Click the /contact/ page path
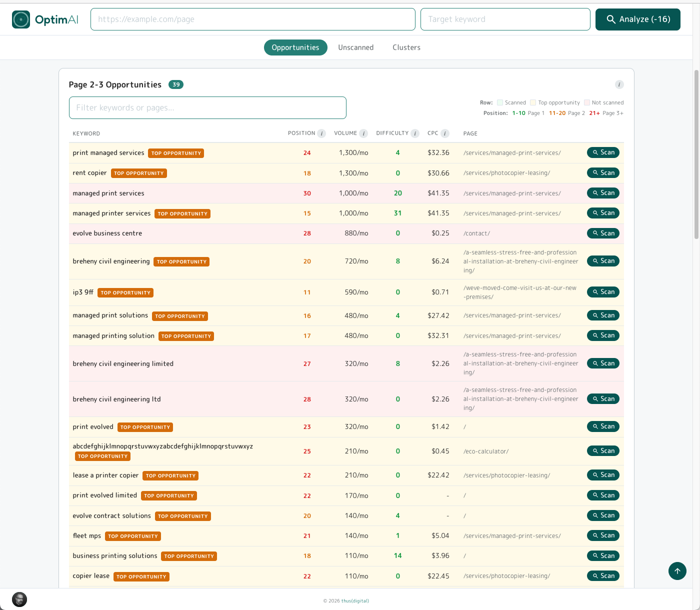Image resolution: width=700 pixels, height=610 pixels. pos(476,233)
